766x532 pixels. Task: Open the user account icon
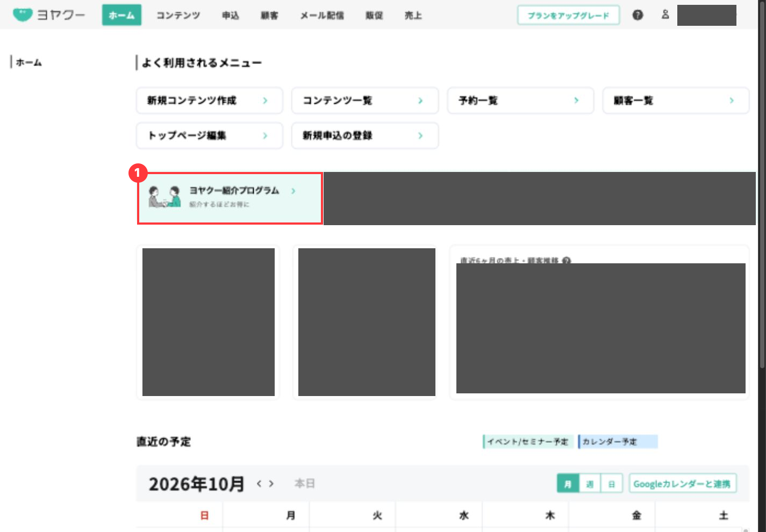click(x=665, y=15)
